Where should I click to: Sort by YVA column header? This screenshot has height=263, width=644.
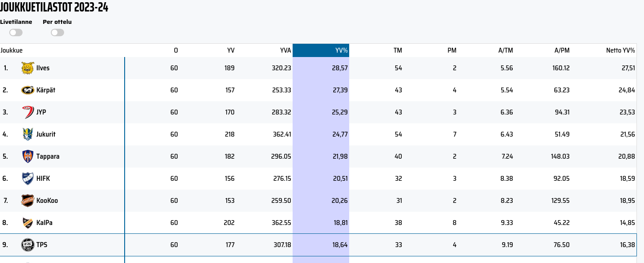pos(286,50)
